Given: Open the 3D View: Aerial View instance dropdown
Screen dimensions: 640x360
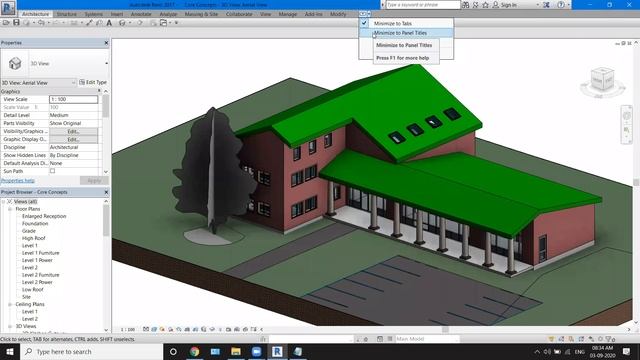Looking at the screenshot, I should coord(39,82).
